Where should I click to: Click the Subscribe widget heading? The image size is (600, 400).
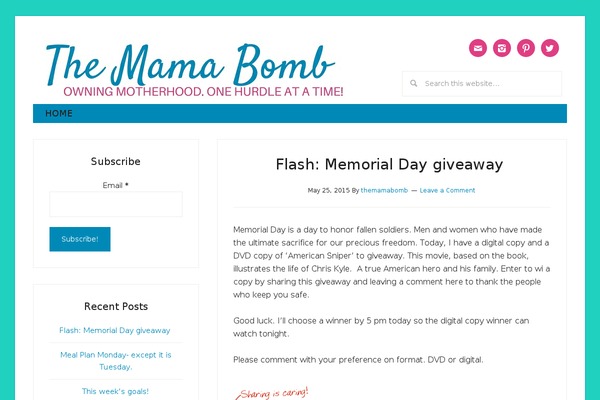[116, 161]
